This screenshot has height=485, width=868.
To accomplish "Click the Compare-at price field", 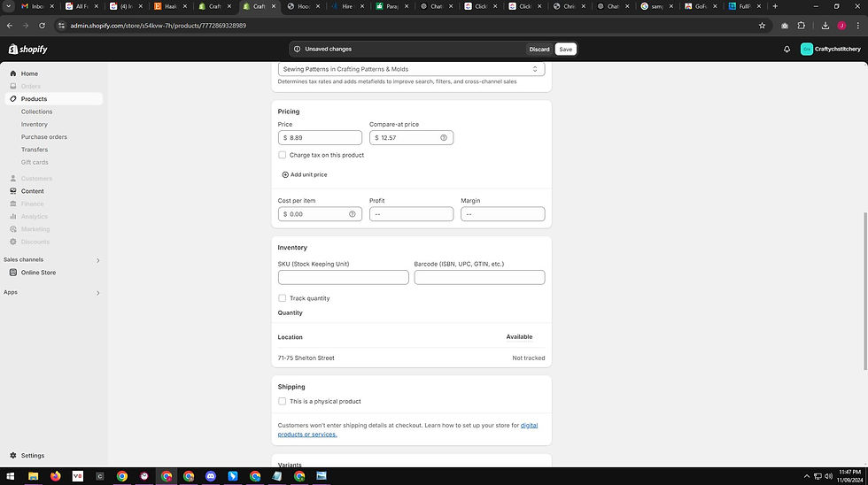I will [411, 138].
